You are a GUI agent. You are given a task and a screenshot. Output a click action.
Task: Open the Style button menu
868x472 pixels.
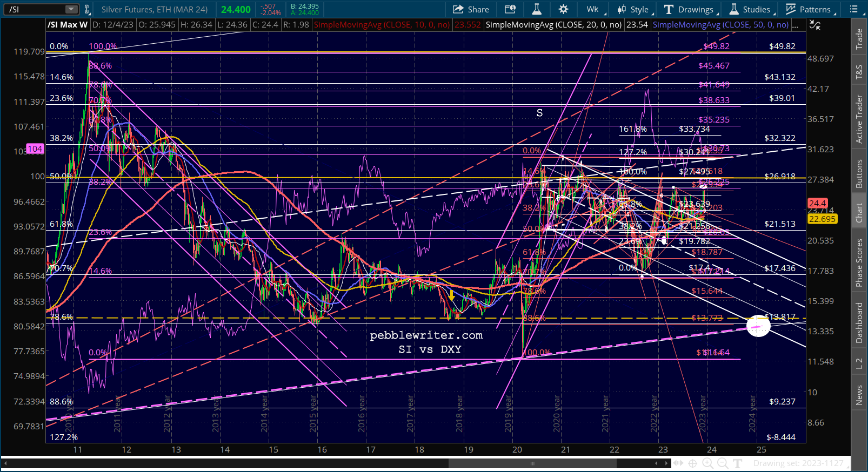click(x=633, y=9)
